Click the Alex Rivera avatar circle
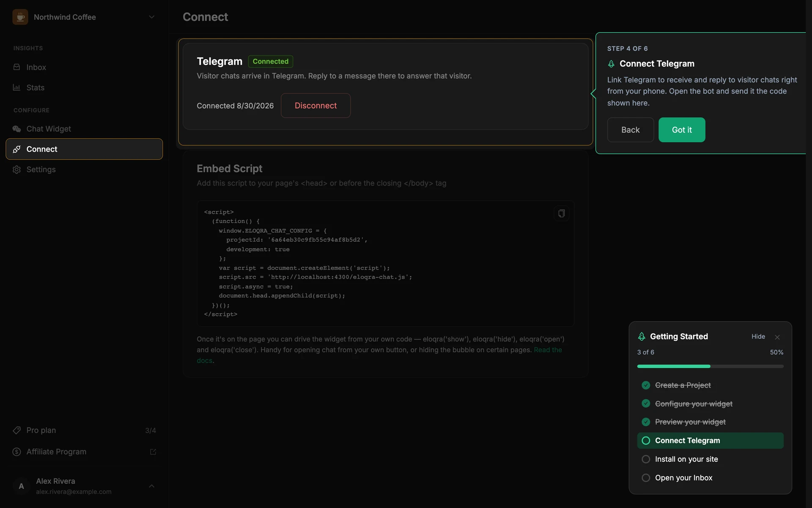812x508 pixels. 21,486
